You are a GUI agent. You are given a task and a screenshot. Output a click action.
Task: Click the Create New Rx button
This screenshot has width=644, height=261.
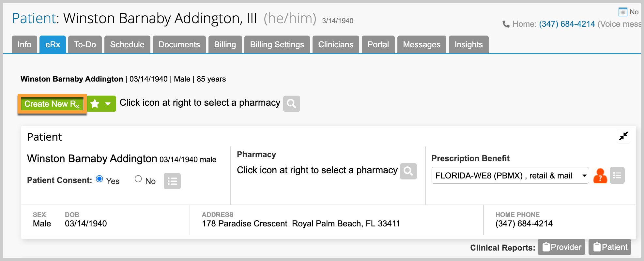52,104
